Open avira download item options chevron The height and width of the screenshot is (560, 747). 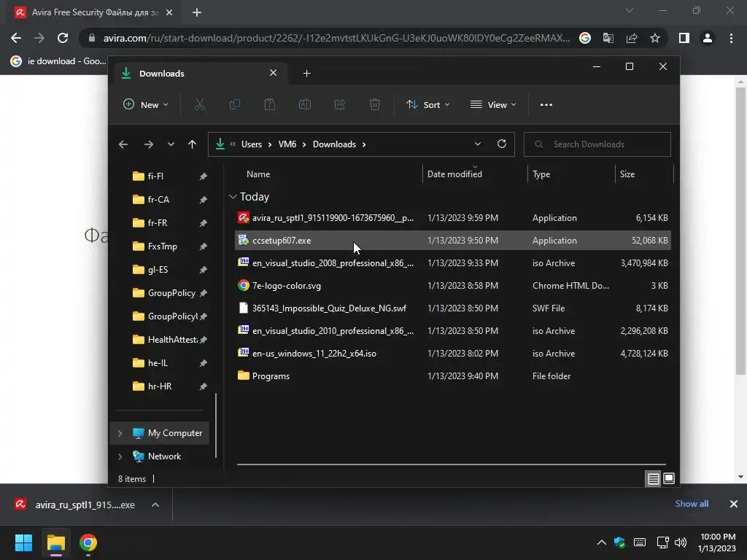coord(155,505)
